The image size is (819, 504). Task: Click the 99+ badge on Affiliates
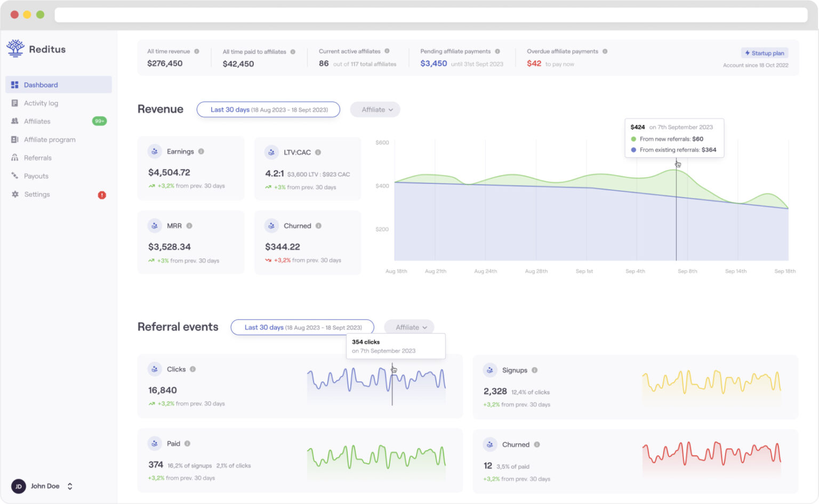(99, 121)
